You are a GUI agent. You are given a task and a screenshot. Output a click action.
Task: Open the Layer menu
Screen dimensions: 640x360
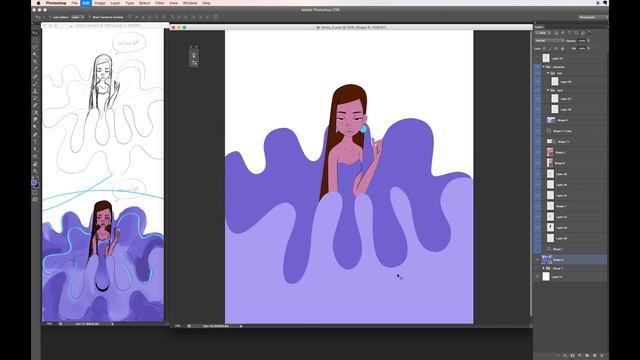click(116, 3)
